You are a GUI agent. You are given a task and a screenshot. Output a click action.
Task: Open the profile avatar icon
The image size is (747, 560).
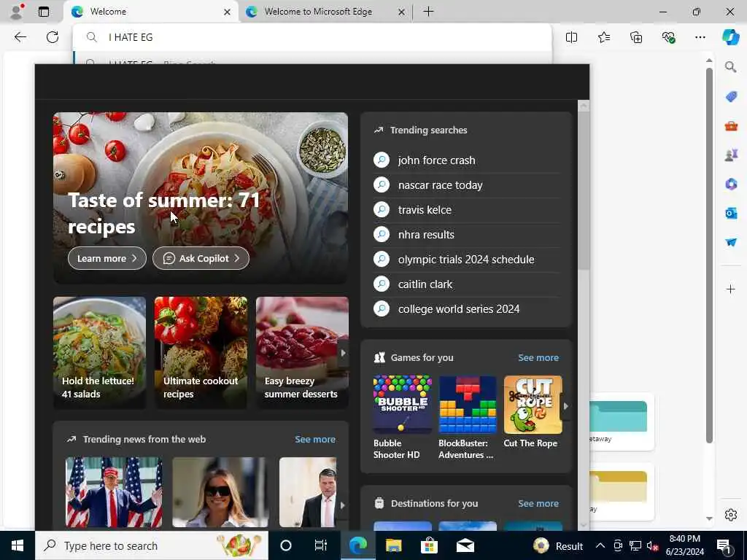click(18, 12)
